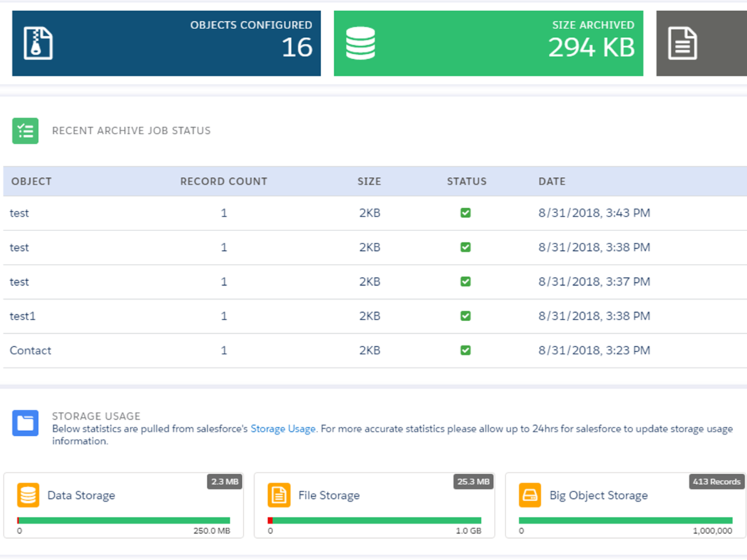Click the File Storage document icon
747x560 pixels.
pos(279,495)
